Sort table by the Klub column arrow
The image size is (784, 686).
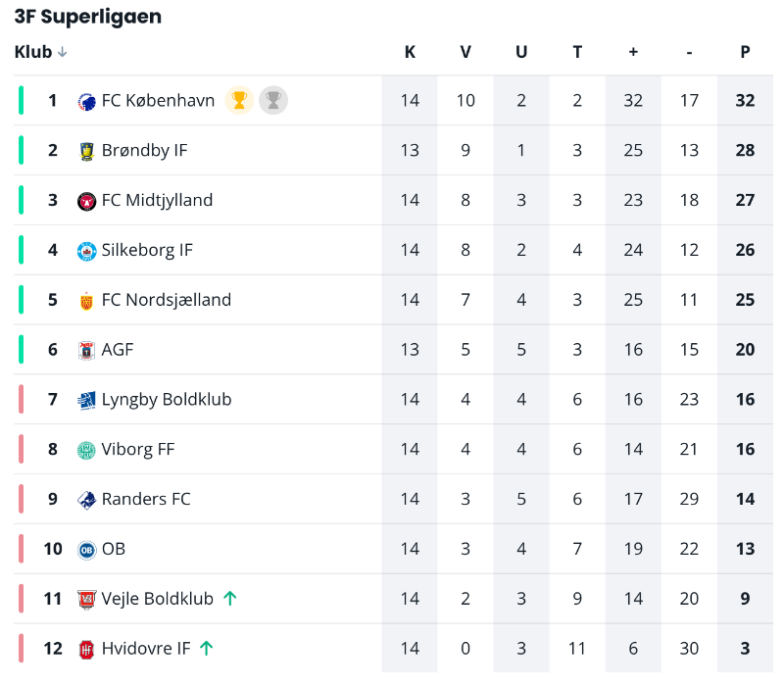(x=63, y=53)
